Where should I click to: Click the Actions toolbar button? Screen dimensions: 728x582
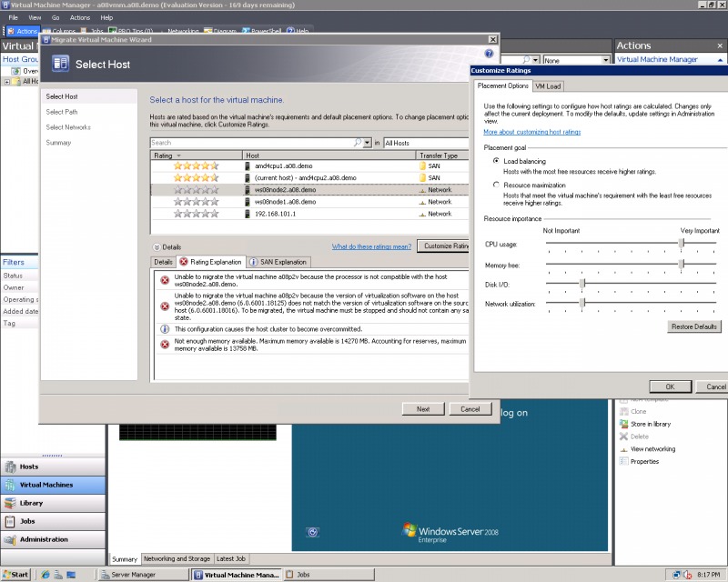tap(22, 31)
